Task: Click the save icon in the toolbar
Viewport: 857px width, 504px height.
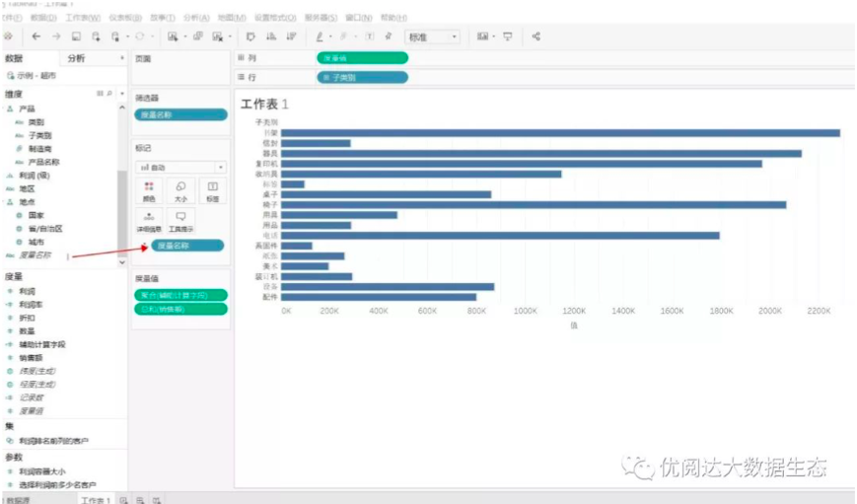Action: click(76, 36)
